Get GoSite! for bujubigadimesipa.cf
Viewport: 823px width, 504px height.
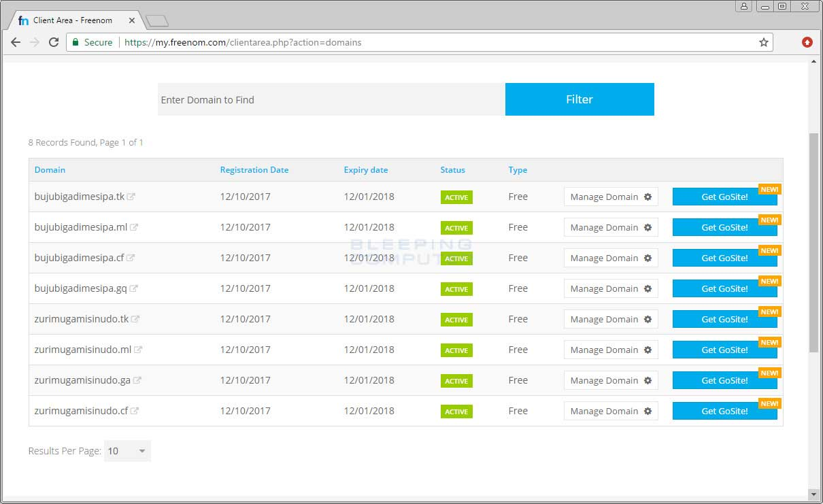coord(724,258)
